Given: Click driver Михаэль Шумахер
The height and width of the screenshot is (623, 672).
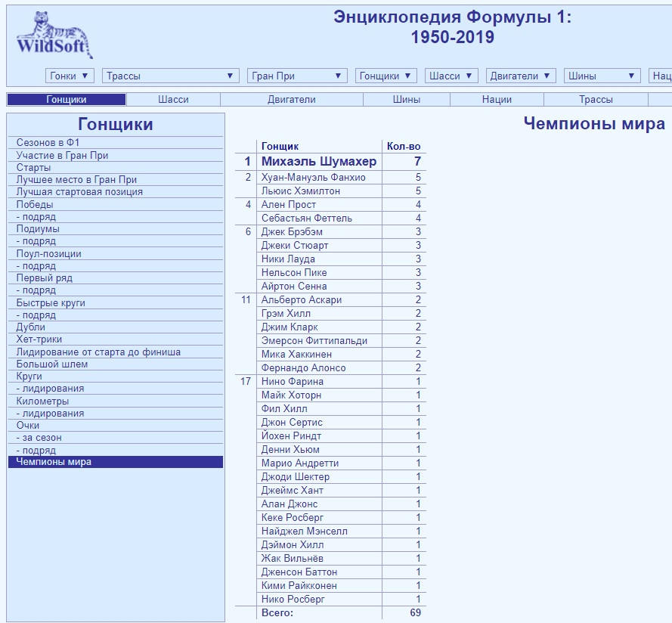Looking at the screenshot, I should (318, 161).
